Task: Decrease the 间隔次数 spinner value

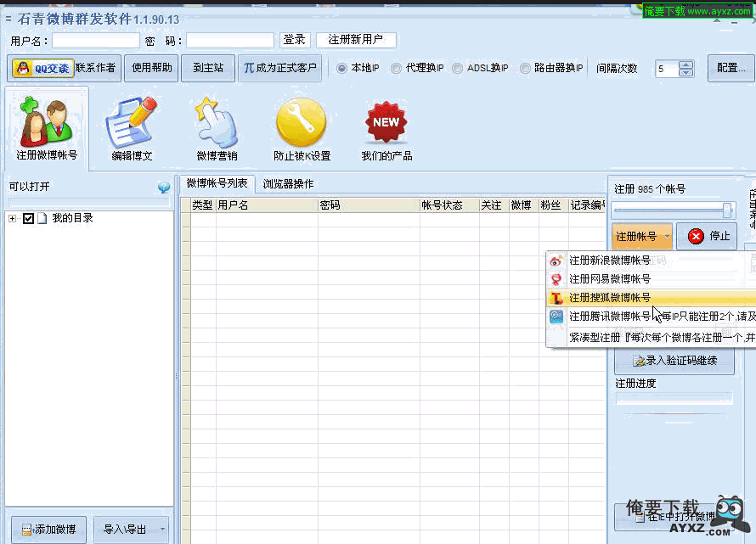Action: point(685,72)
